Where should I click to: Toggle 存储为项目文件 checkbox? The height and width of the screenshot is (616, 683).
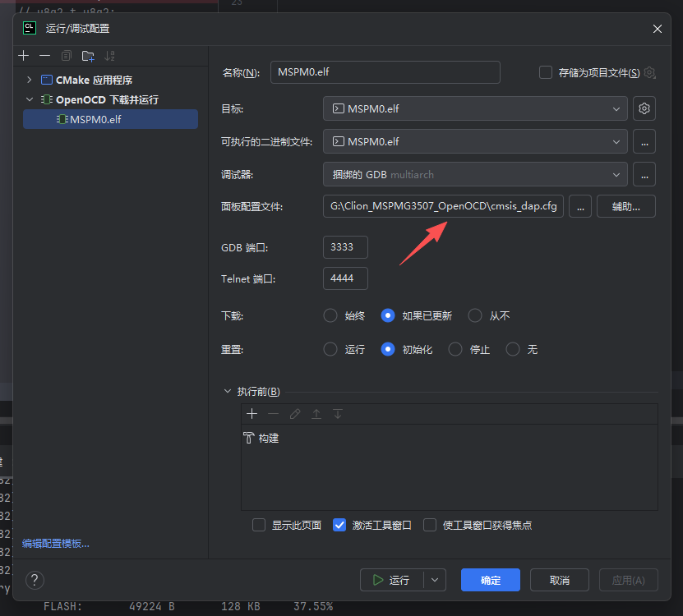pyautogui.click(x=546, y=72)
